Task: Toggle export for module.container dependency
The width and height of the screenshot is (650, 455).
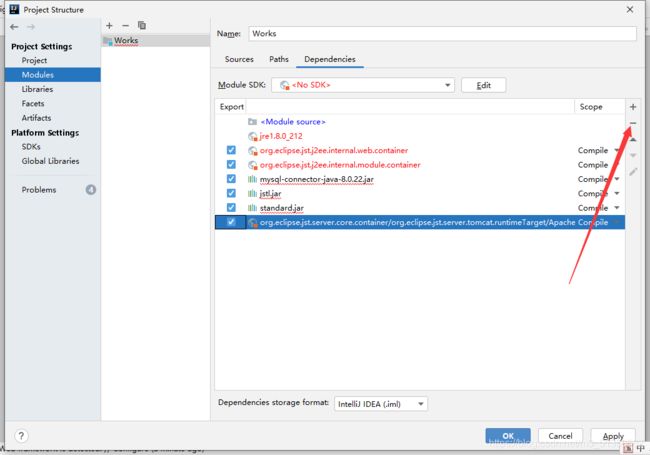Action: (x=231, y=165)
